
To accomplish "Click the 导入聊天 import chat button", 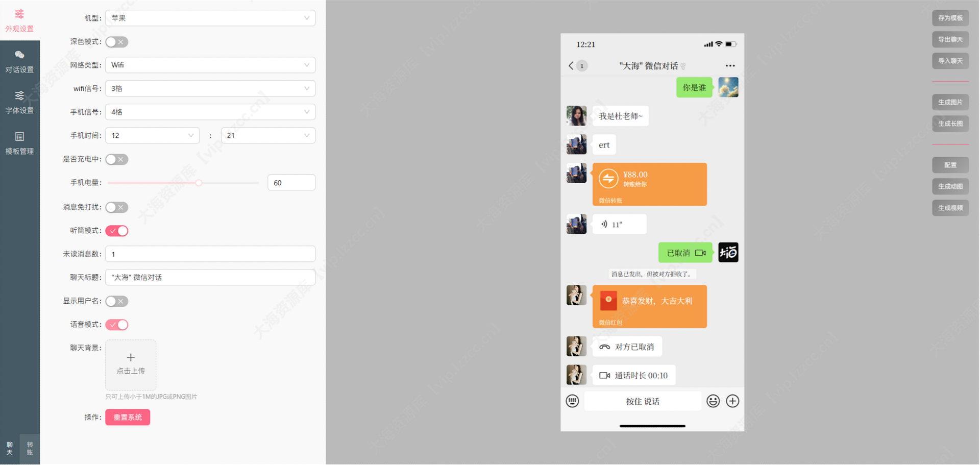I will (x=950, y=61).
